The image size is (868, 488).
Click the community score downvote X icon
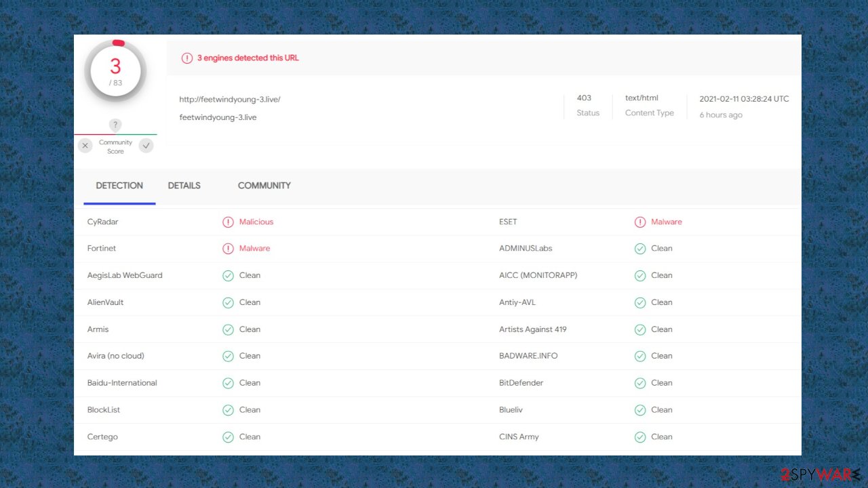(x=85, y=146)
